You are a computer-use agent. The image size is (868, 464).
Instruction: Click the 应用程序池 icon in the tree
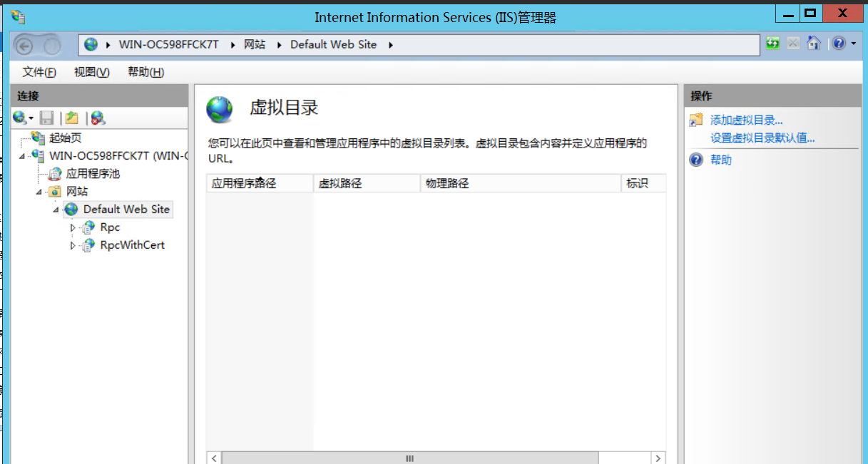point(55,173)
